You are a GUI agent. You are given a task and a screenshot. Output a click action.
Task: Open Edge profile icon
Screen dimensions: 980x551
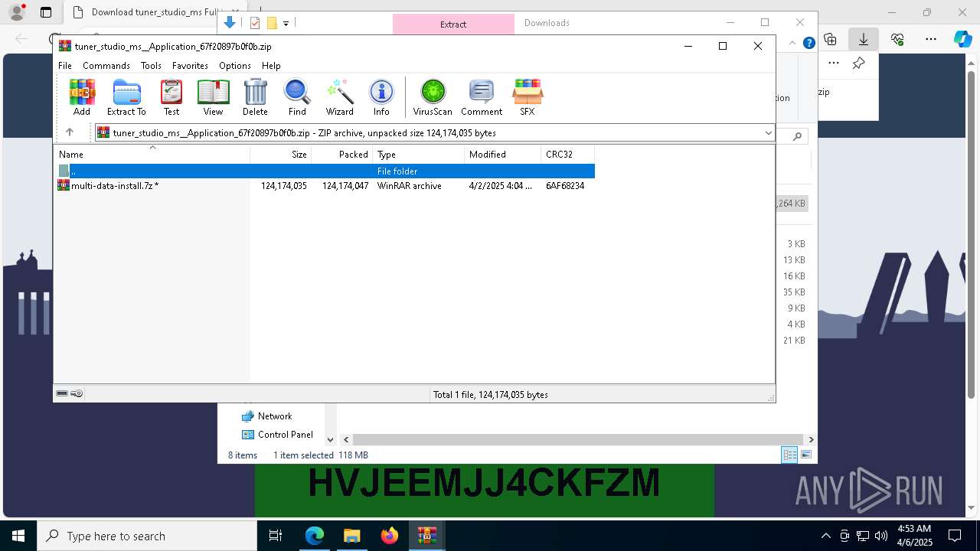[16, 12]
